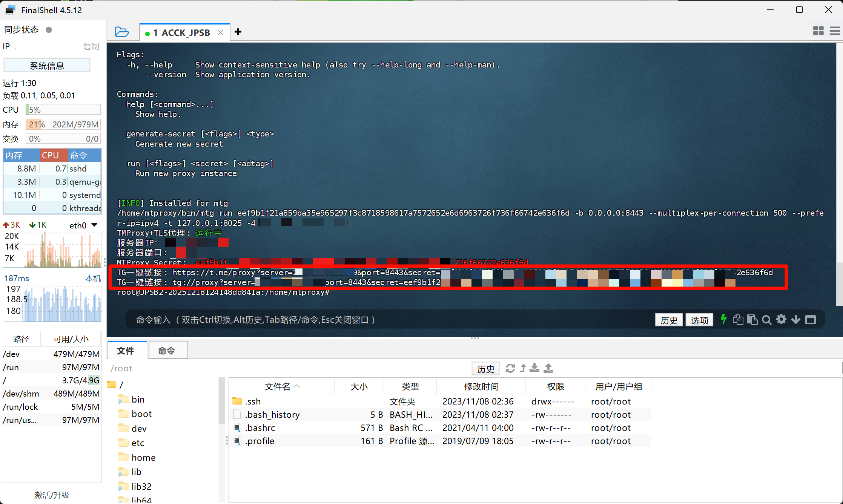Image resolution: width=843 pixels, height=504 pixels.
Task: Click the command input field
Action: (377, 320)
